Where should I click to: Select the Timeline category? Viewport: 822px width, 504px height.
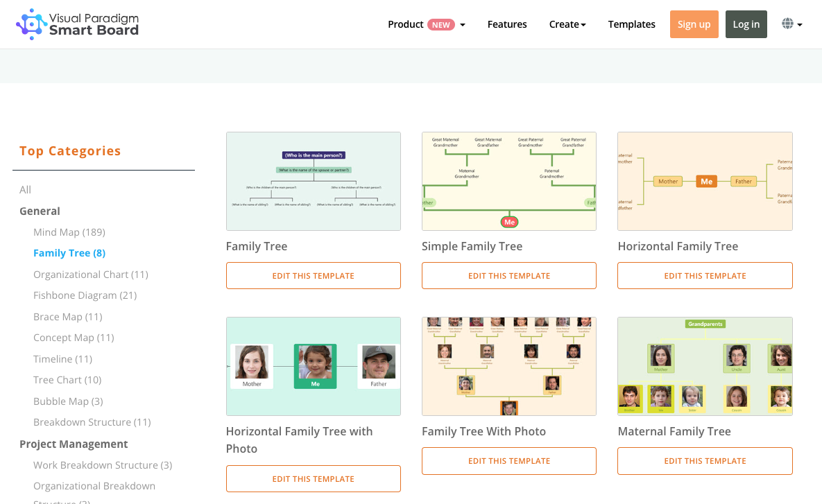point(62,359)
